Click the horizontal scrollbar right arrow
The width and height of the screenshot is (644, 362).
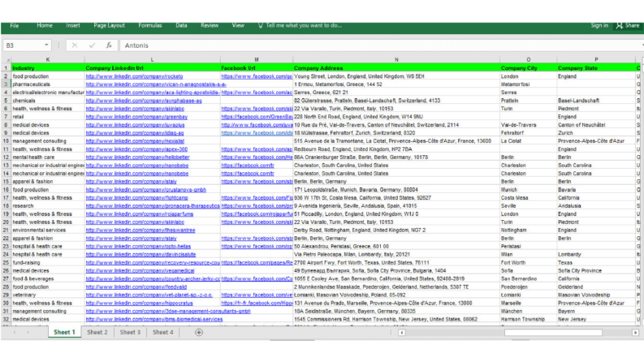[x=635, y=333]
